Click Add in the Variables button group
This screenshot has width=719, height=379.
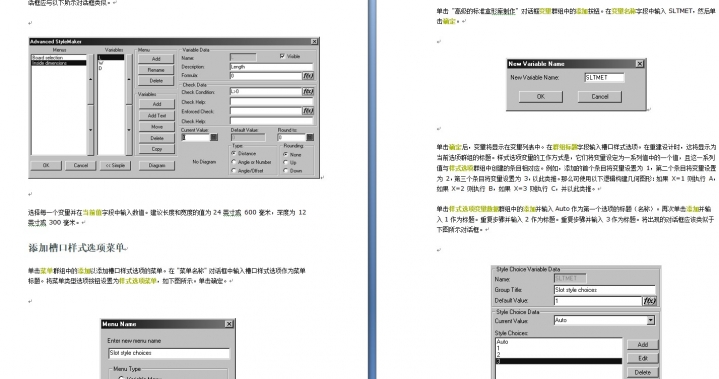point(157,104)
